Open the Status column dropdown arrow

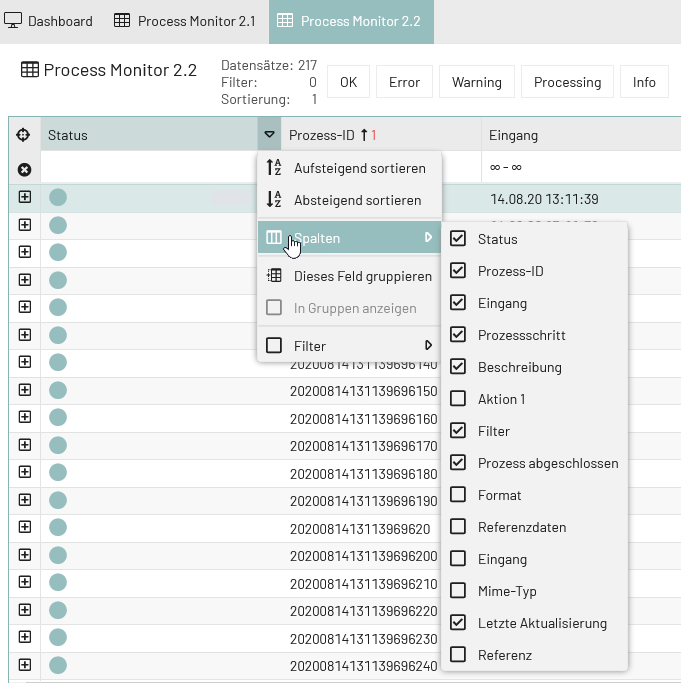click(x=269, y=135)
